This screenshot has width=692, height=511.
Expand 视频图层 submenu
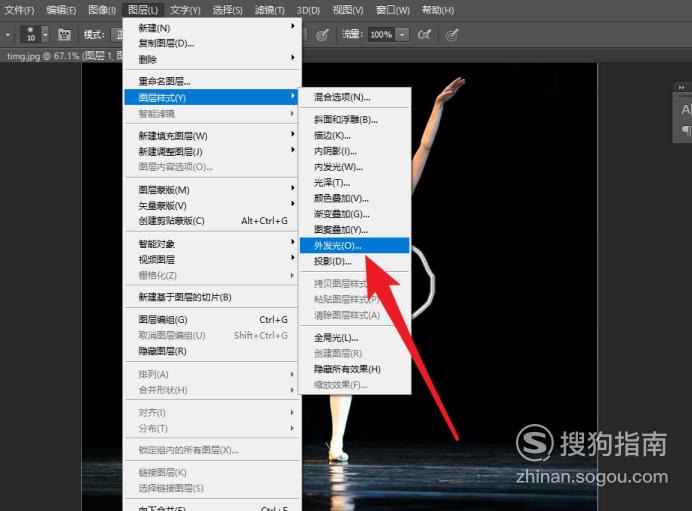coord(212,259)
